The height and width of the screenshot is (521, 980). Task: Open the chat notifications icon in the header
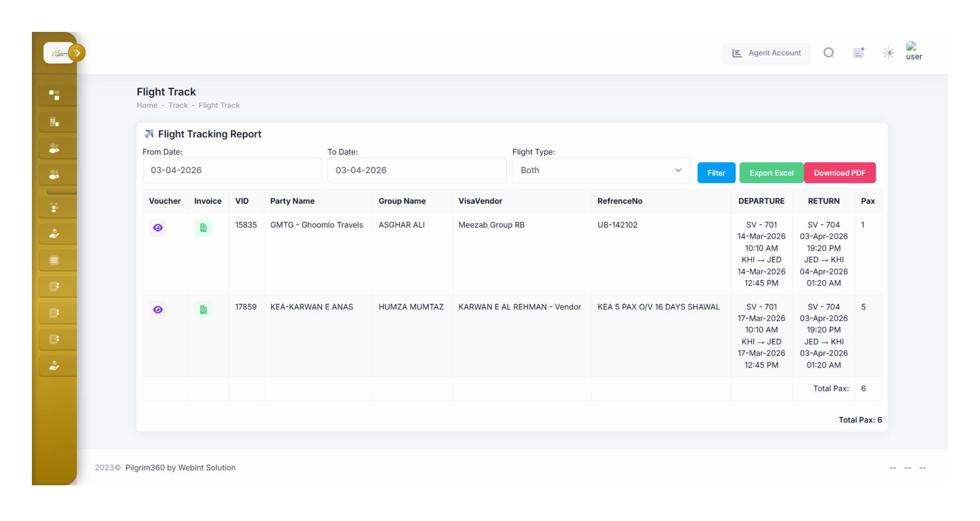pos(858,53)
